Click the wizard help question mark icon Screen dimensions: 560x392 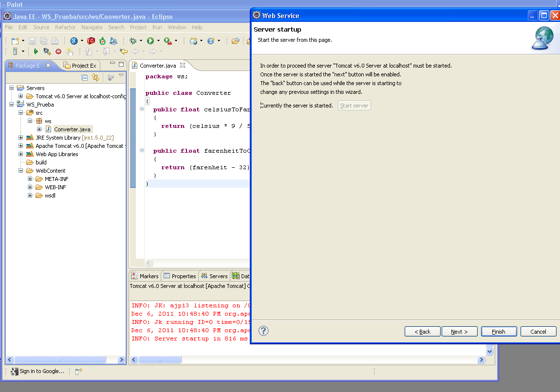pyautogui.click(x=263, y=331)
